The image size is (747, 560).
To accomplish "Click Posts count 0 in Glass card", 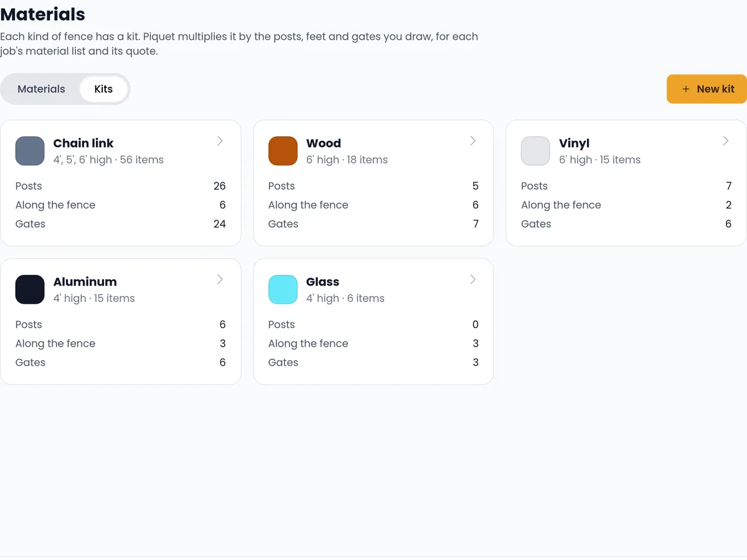I will click(x=476, y=325).
